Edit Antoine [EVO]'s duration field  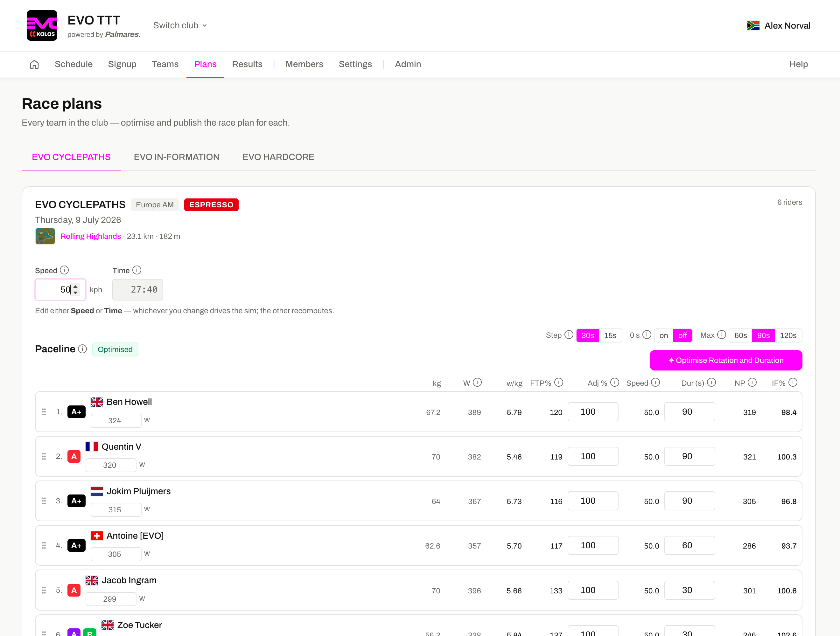(x=689, y=545)
